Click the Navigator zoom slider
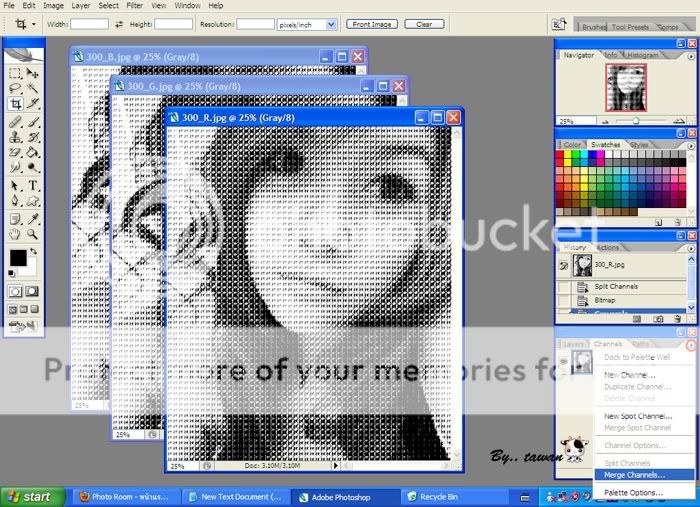 coord(634,120)
